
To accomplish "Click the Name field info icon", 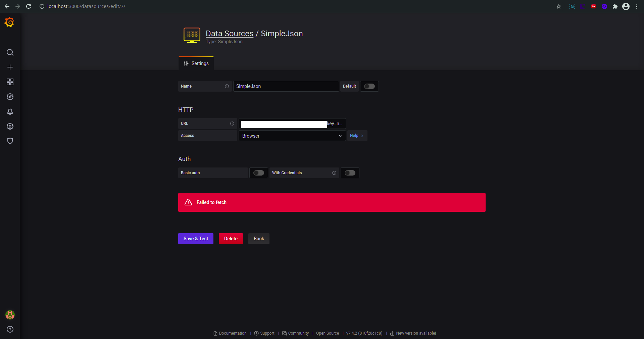I will pyautogui.click(x=227, y=86).
